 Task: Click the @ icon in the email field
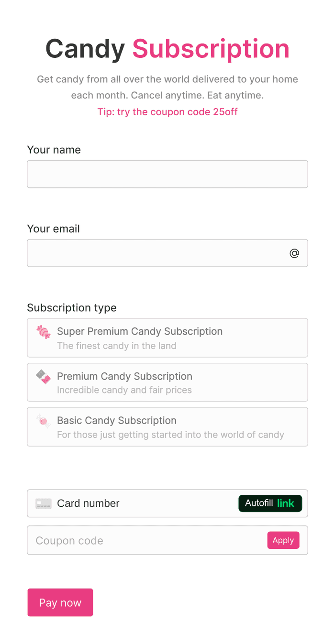[x=295, y=253]
